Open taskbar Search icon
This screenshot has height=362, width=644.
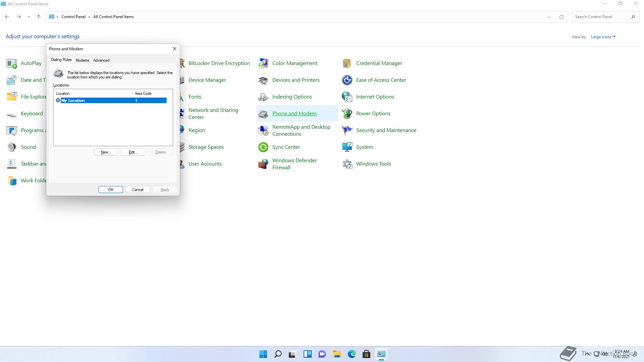tap(278, 354)
